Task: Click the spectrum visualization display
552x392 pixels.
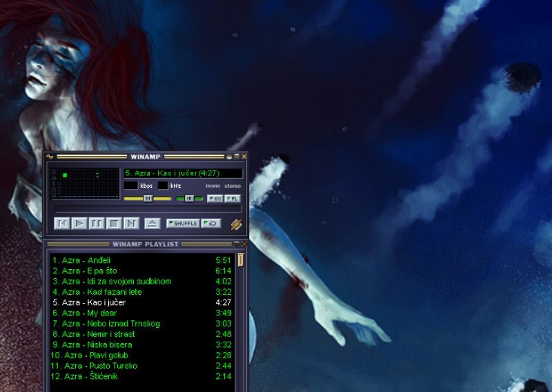Action: tap(88, 183)
